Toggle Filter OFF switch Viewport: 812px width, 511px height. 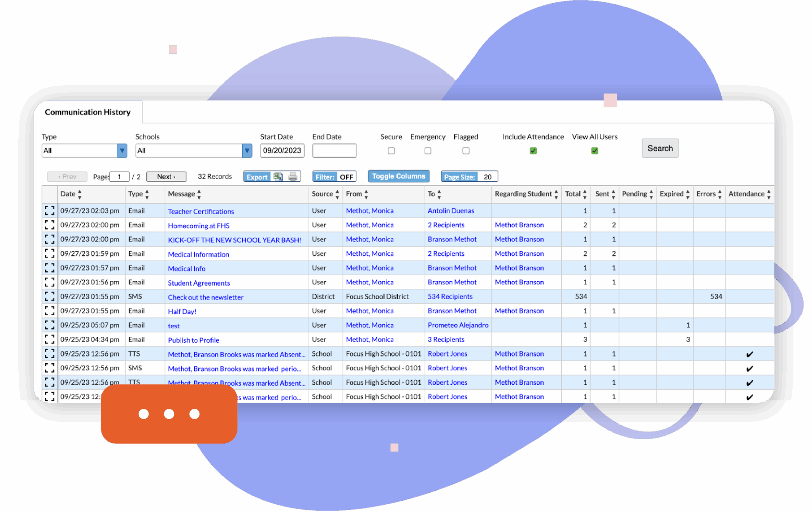(334, 177)
